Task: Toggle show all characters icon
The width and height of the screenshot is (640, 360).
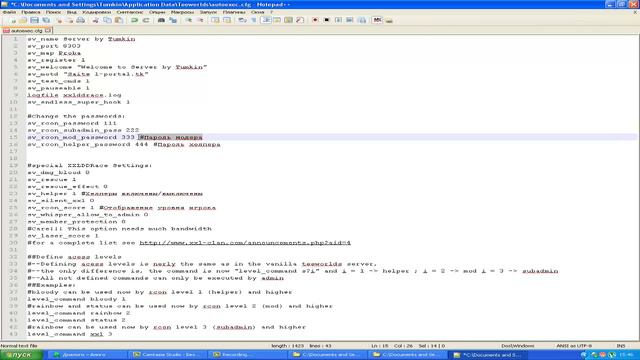Action: (x=254, y=20)
